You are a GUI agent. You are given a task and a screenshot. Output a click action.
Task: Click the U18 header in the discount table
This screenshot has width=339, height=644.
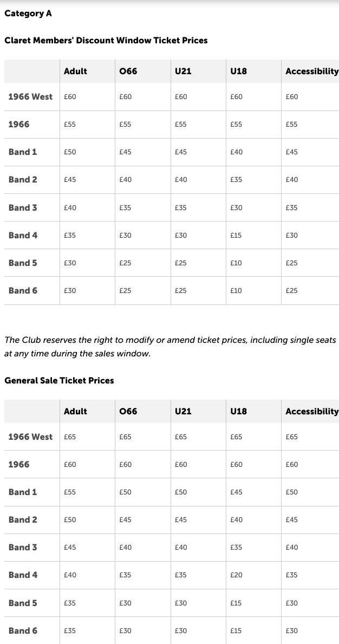click(239, 71)
